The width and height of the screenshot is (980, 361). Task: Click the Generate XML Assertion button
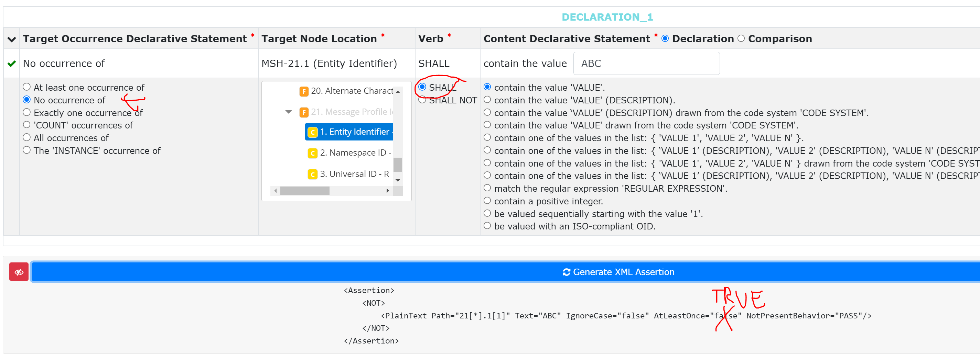tap(618, 272)
